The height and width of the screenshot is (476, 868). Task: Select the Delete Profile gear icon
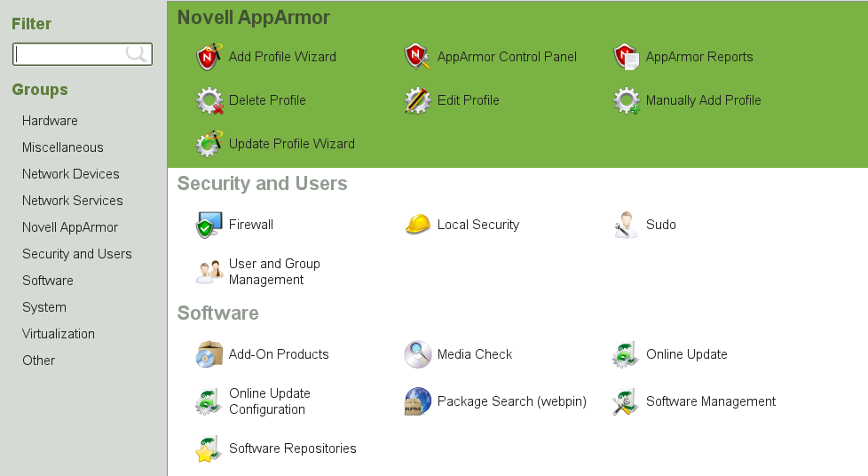[x=209, y=100]
